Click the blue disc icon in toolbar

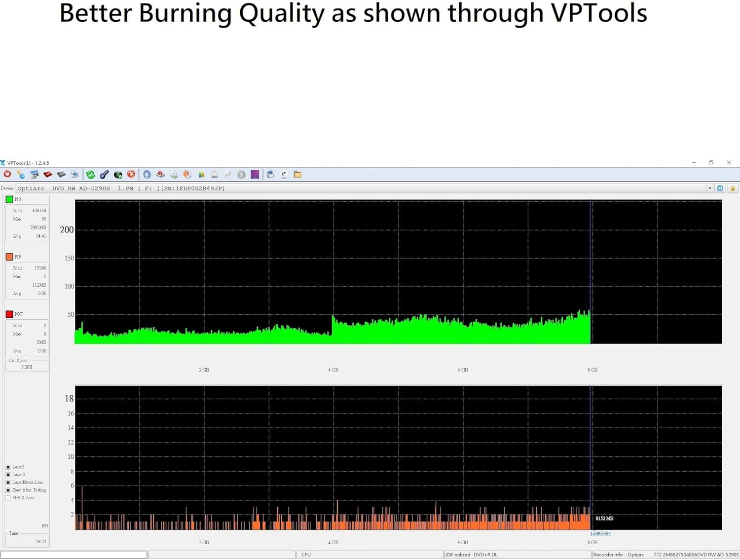tap(147, 174)
